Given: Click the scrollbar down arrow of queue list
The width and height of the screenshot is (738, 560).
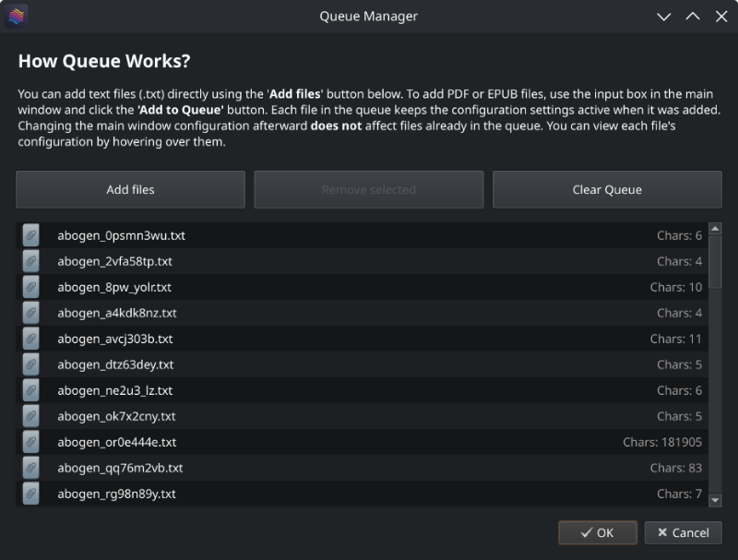Looking at the screenshot, I should point(715,500).
